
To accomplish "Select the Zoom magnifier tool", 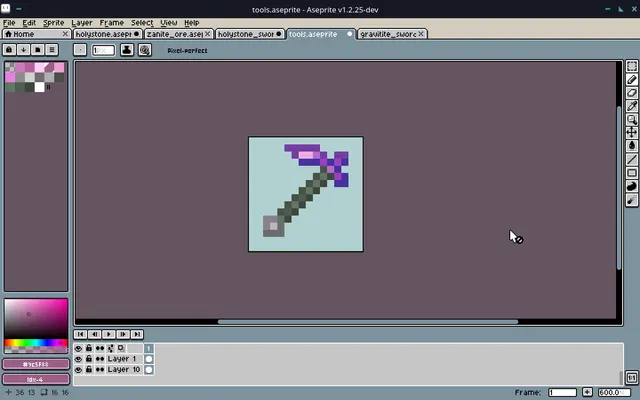I will point(632,120).
